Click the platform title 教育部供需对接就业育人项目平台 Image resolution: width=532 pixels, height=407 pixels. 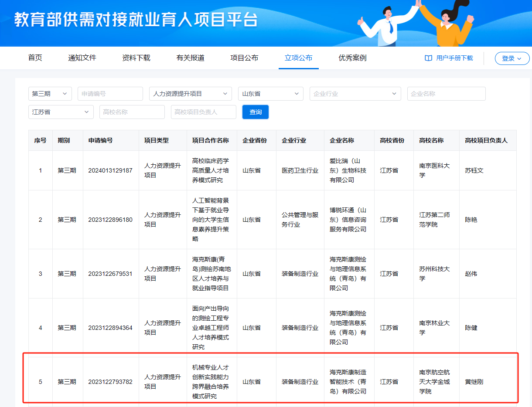pos(136,20)
